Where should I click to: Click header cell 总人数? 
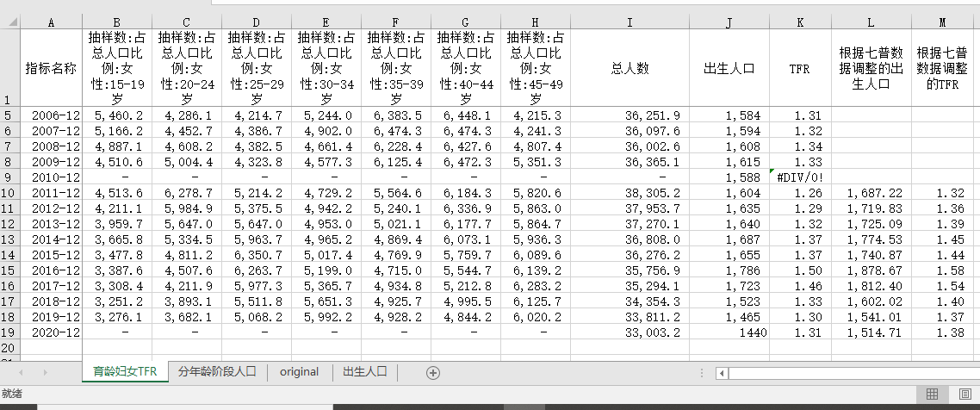[x=630, y=67]
